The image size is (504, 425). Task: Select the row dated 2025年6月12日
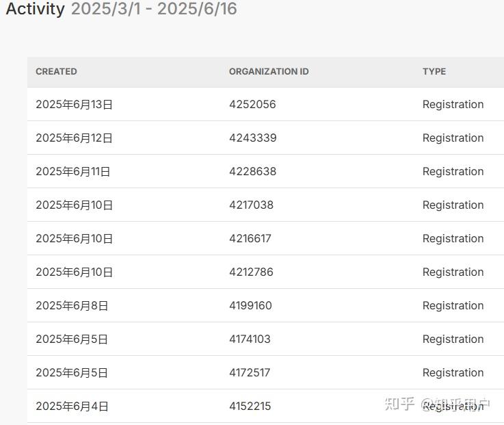(x=265, y=138)
